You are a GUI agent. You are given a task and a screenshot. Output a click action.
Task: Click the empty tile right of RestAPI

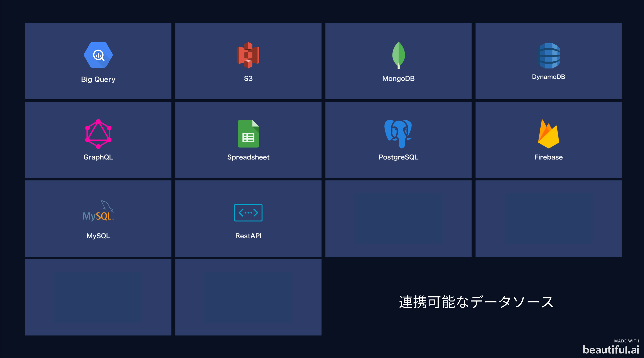tap(398, 218)
